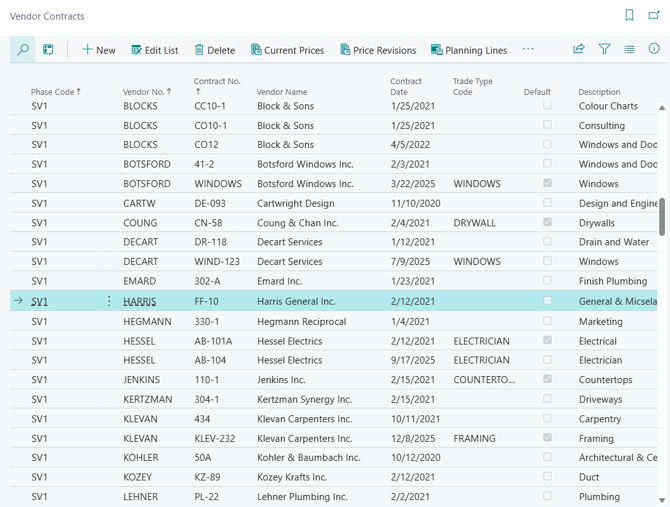Click WIND-123 contract cell

(x=217, y=261)
